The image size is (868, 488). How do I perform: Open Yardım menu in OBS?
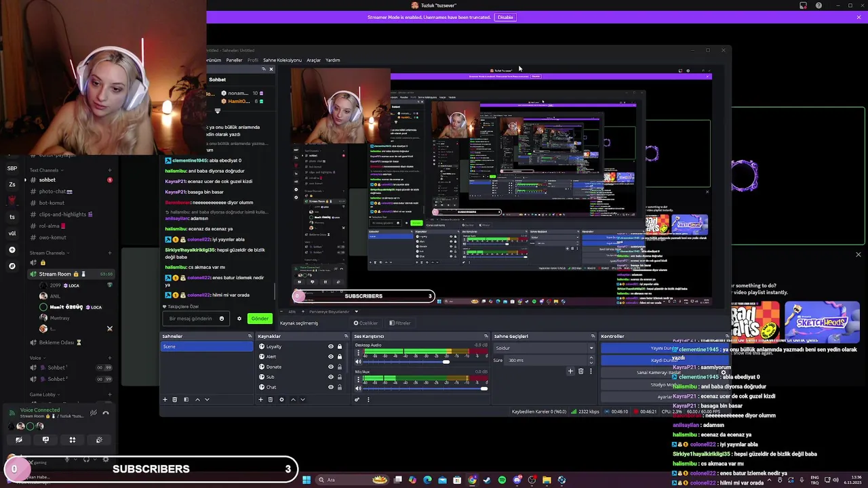coord(332,60)
